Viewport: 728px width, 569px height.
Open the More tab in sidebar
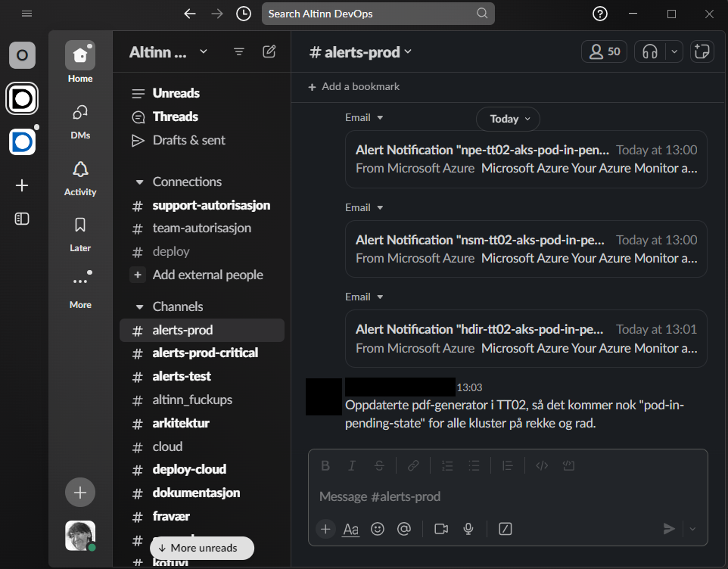tap(80, 290)
